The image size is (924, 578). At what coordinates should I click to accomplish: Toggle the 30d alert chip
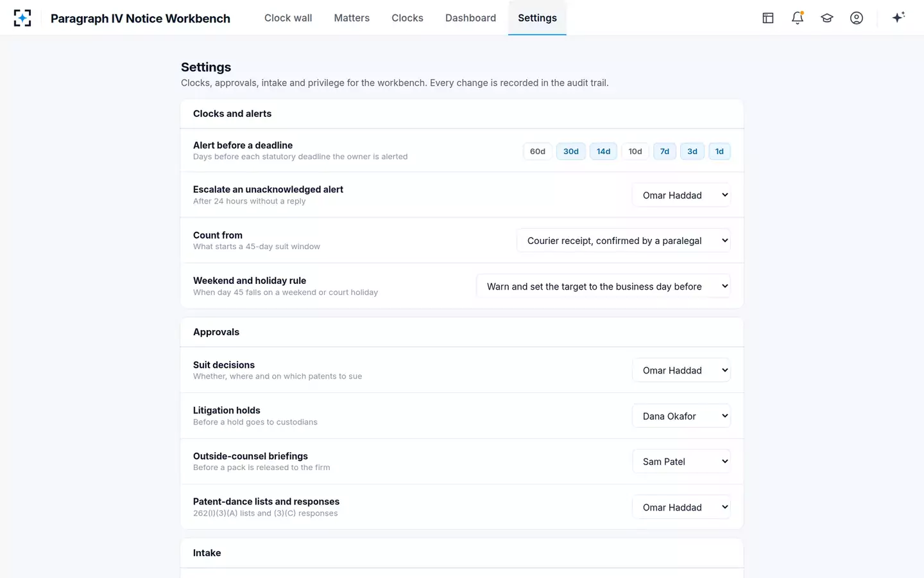pyautogui.click(x=571, y=152)
